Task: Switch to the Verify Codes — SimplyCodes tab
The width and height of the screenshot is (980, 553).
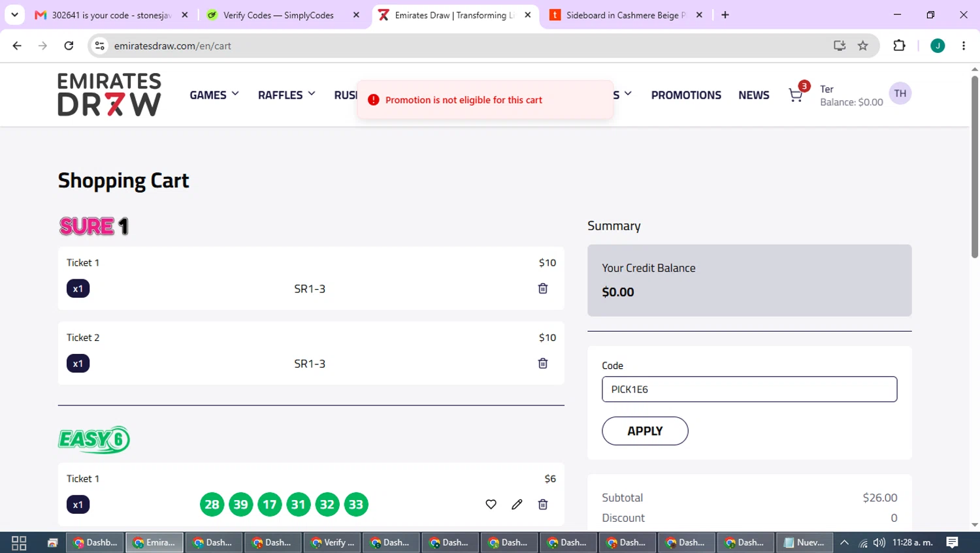Action: (282, 15)
